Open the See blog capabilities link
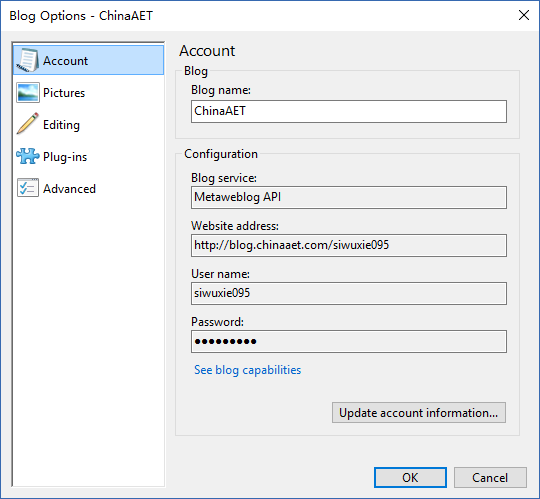The image size is (540, 499). pyautogui.click(x=248, y=370)
